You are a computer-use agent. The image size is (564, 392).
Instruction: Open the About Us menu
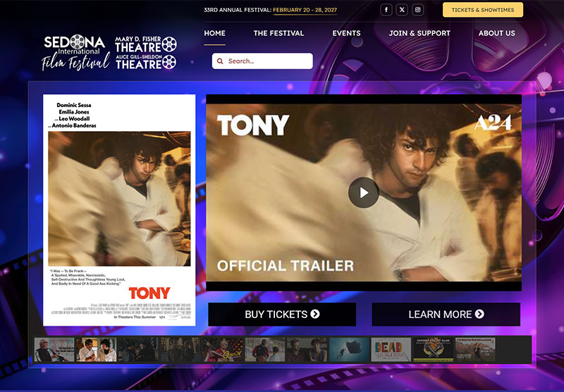pos(497,33)
